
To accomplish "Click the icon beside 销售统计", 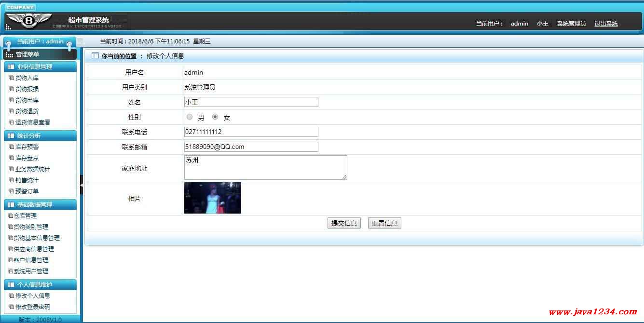I will (x=12, y=180).
